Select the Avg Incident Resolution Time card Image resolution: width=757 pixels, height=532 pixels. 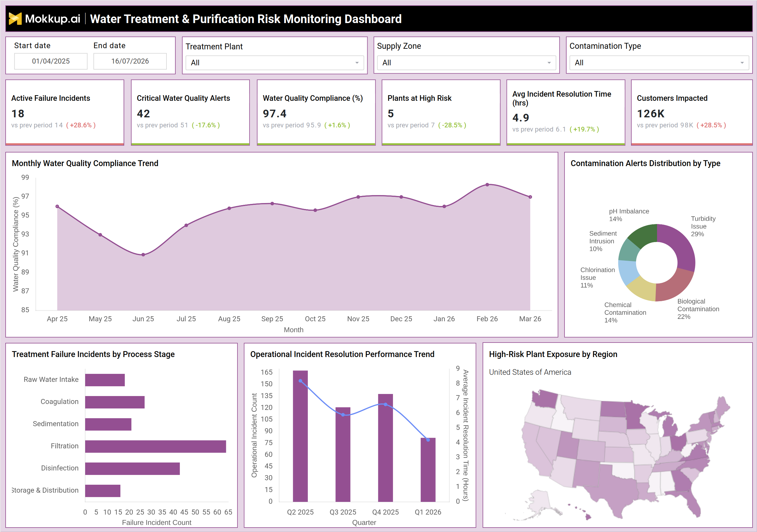pyautogui.click(x=566, y=112)
